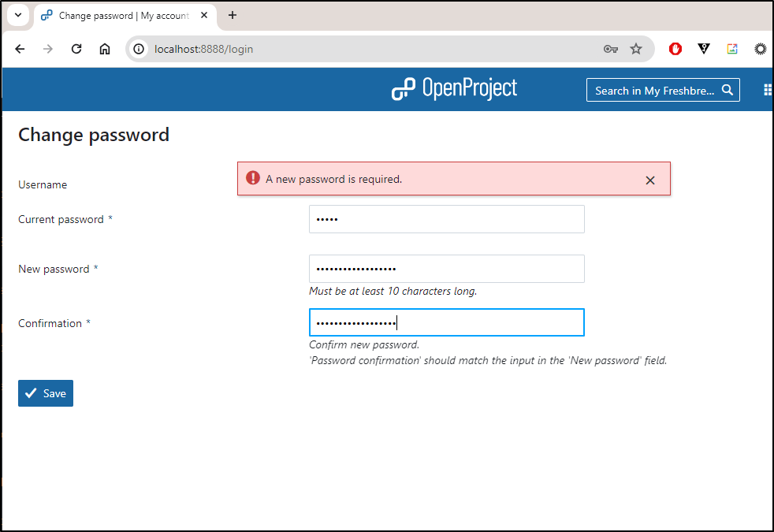
Task: Open a new browser tab
Action: pos(233,15)
